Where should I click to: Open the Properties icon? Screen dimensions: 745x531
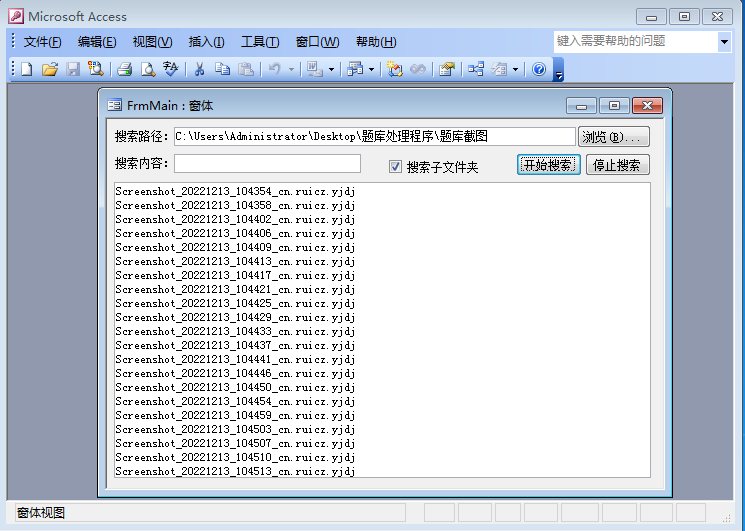[447, 69]
